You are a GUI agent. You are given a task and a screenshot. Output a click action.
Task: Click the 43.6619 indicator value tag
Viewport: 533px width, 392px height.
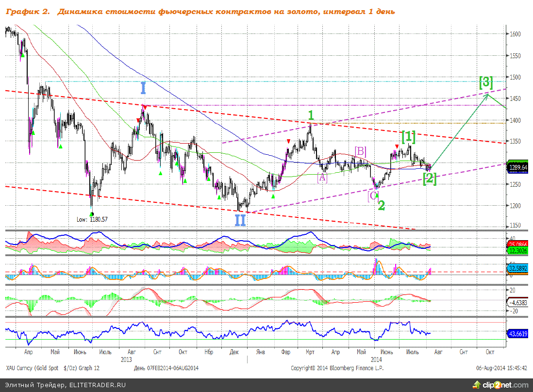518,334
